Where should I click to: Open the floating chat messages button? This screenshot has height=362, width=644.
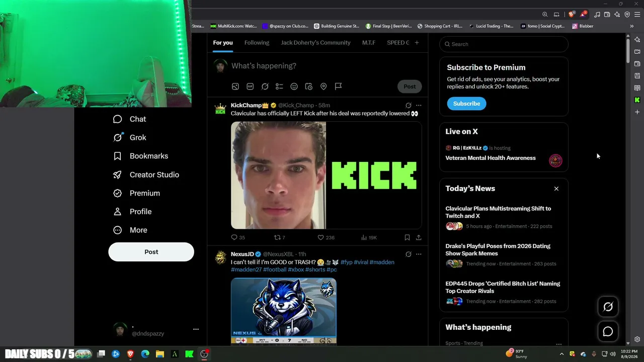click(608, 331)
